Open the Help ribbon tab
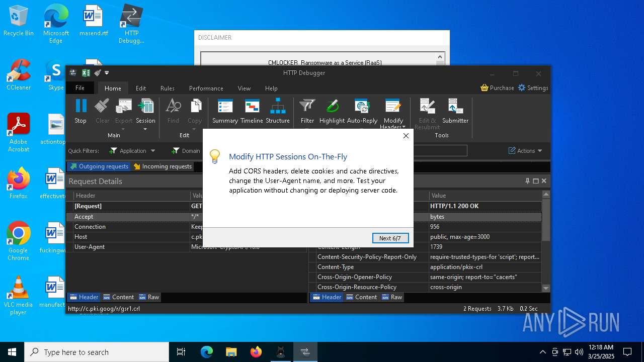This screenshot has height=362, width=644. (271, 88)
